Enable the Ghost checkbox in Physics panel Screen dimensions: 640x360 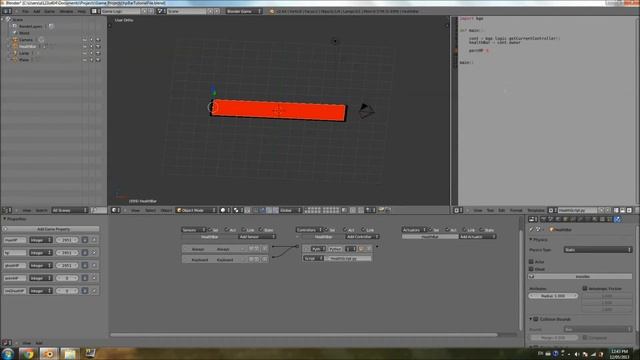point(531,269)
